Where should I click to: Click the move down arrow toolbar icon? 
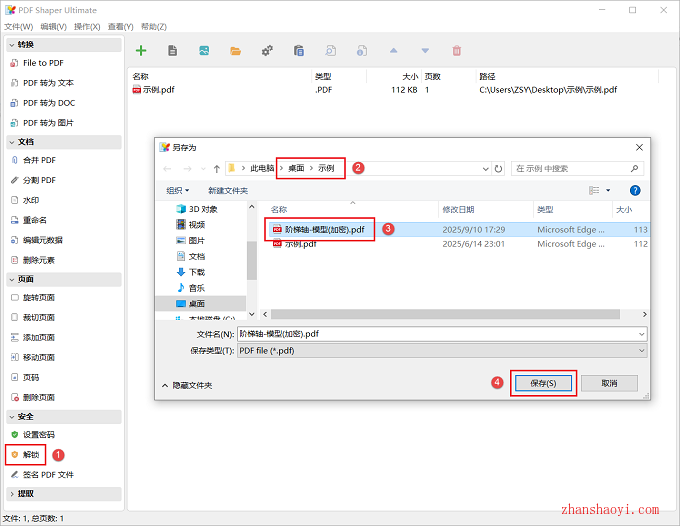tap(425, 51)
